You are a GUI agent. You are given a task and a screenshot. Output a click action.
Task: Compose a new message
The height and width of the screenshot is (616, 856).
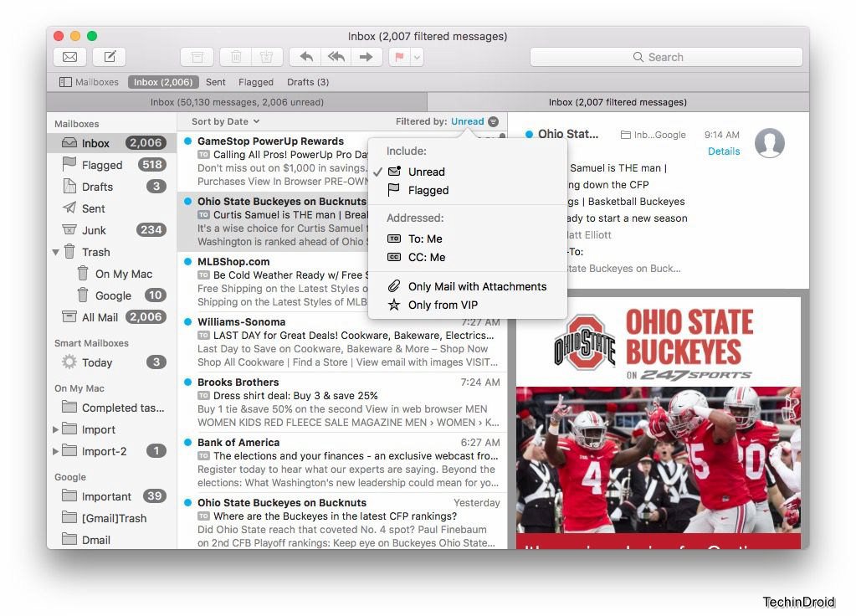click(x=110, y=57)
